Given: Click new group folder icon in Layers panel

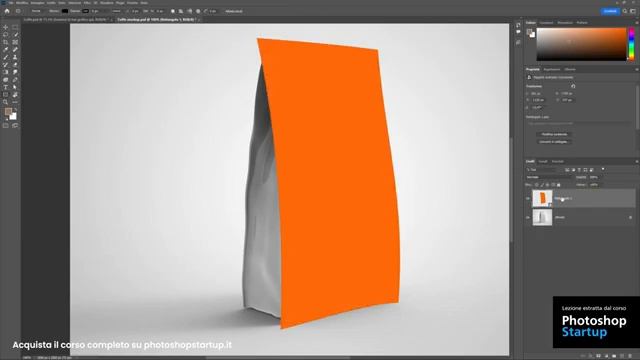Looking at the screenshot, I should pyautogui.click(x=614, y=356).
